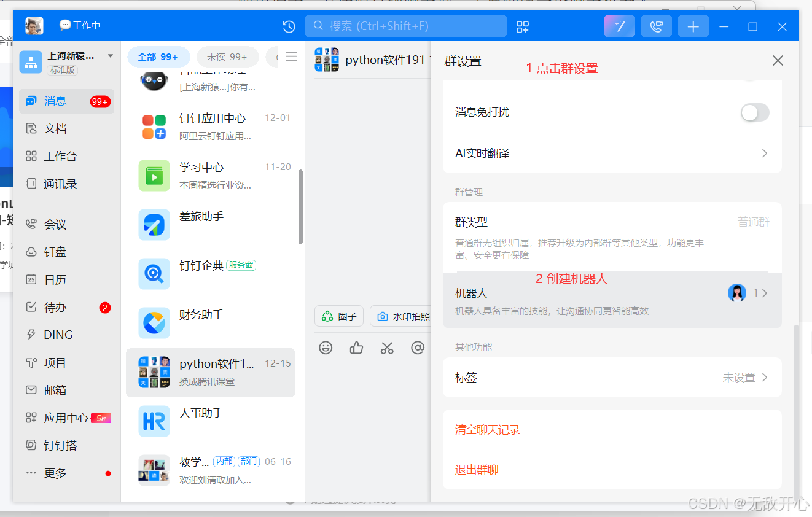Open DING in the sidebar
Image resolution: width=812 pixels, height=517 pixels.
point(66,335)
